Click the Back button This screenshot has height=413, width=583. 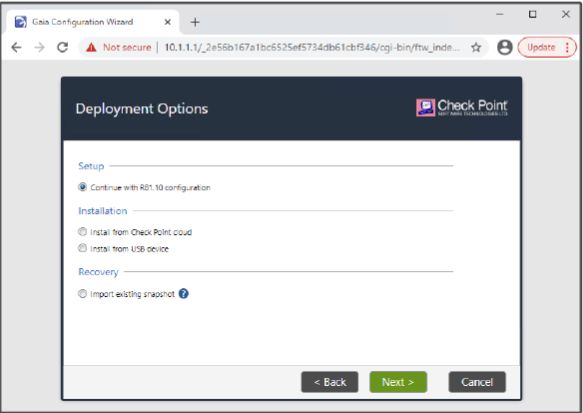pyautogui.click(x=329, y=382)
